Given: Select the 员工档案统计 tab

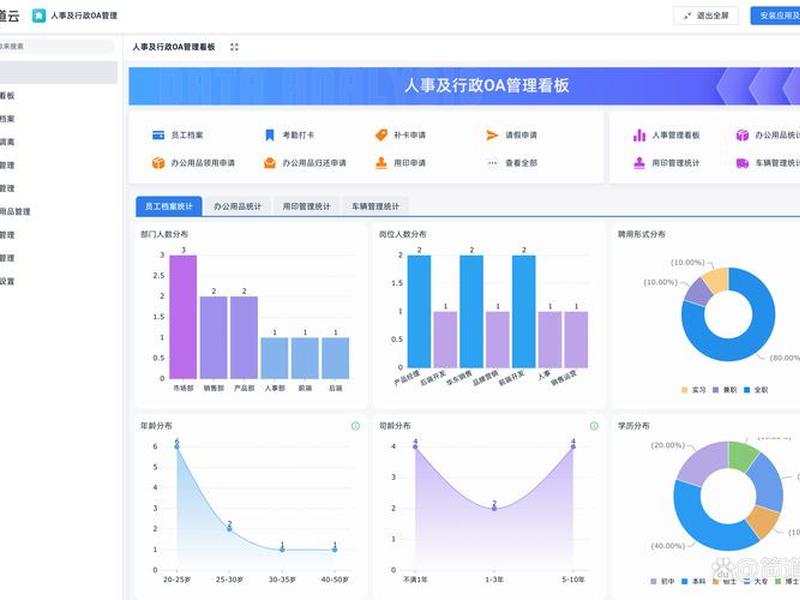Looking at the screenshot, I should [169, 207].
